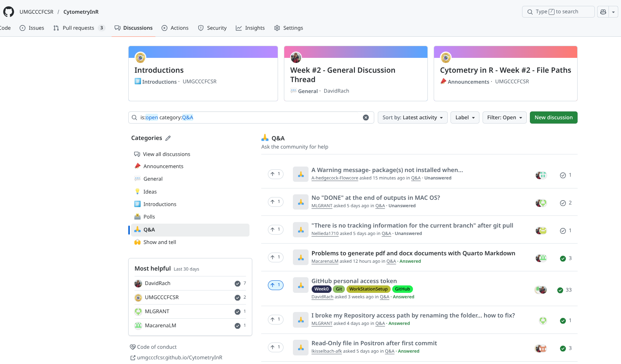This screenshot has width=621, height=364.
Task: Open the Code of conduct link
Action: 156,347
